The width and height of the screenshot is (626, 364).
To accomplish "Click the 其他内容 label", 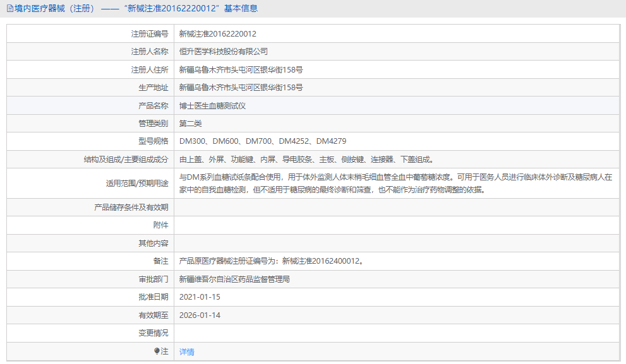I will point(153,244).
